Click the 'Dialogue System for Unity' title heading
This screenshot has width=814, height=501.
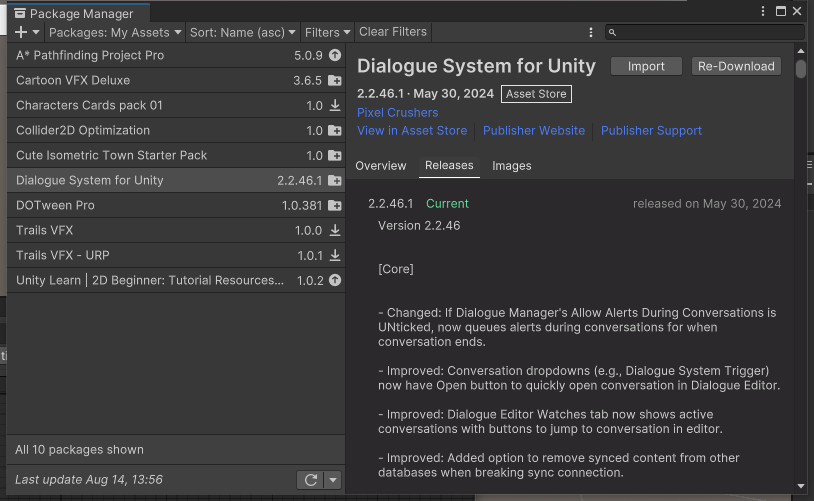[476, 66]
